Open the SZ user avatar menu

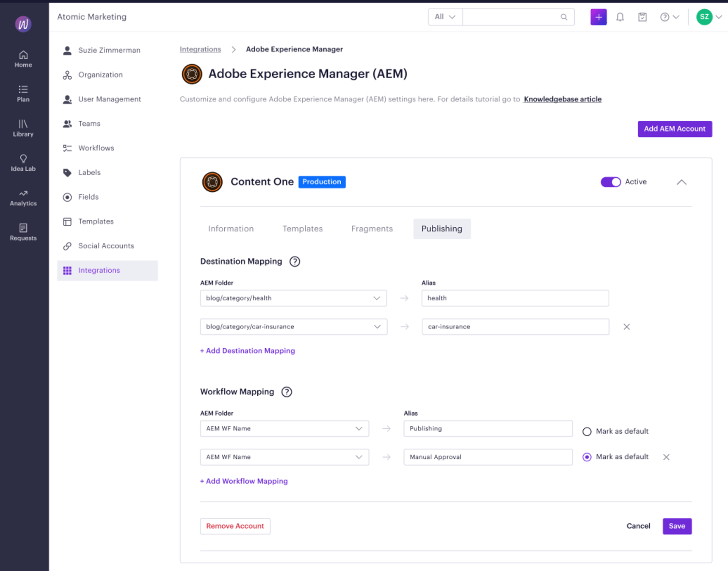coord(709,17)
